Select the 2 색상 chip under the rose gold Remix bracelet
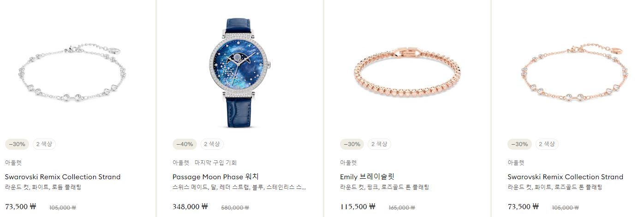 [x=547, y=144]
